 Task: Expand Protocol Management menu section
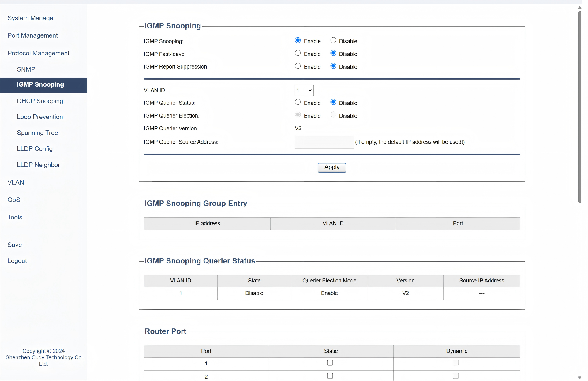[x=38, y=53]
